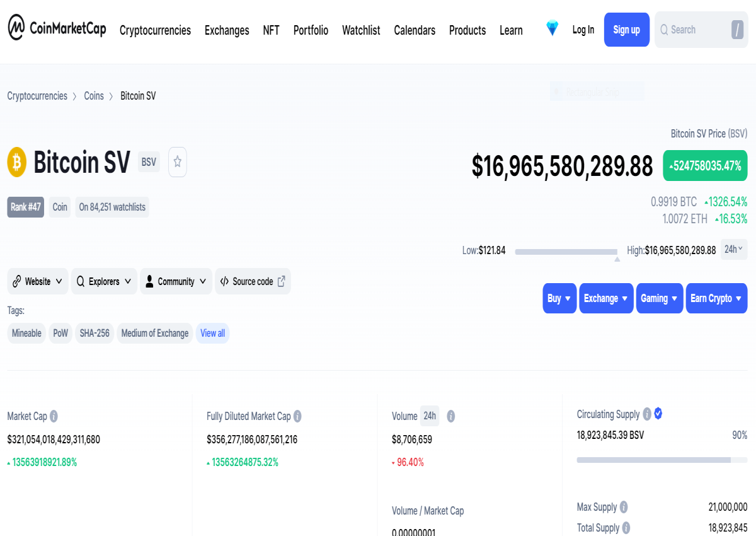Click the Total Supply info icon
Screen dimensions: 756x536
[626, 528]
